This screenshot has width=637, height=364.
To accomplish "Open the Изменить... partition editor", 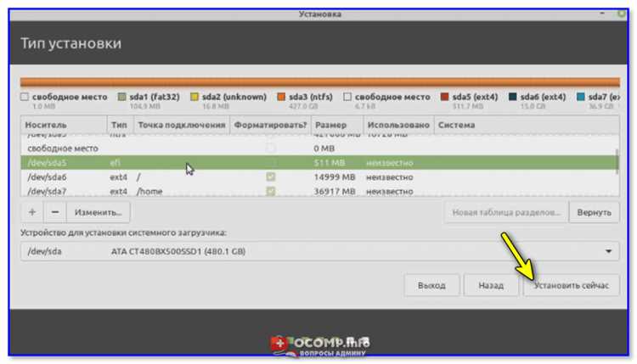I will [99, 212].
